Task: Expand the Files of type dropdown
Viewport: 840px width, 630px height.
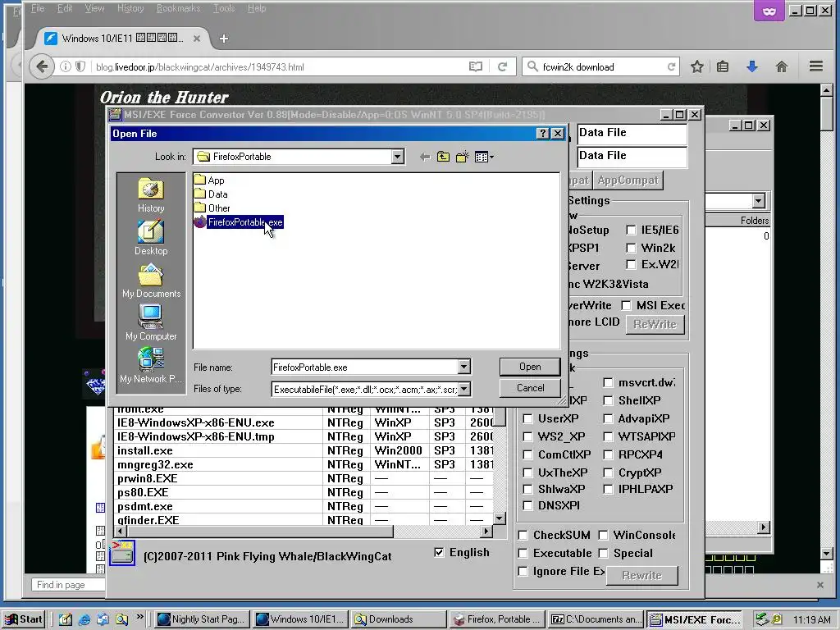Action: coord(464,389)
